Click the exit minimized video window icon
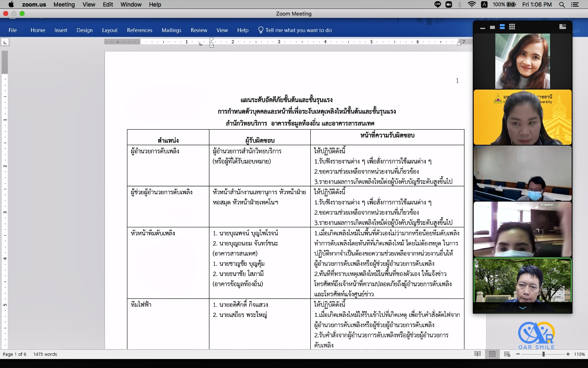Viewport: 588px width, 368px height. 562,27
